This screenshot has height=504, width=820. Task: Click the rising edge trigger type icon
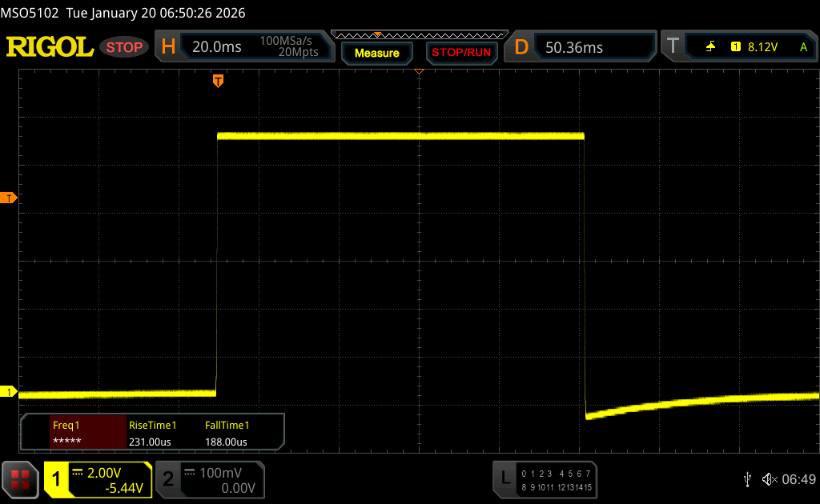(x=710, y=47)
